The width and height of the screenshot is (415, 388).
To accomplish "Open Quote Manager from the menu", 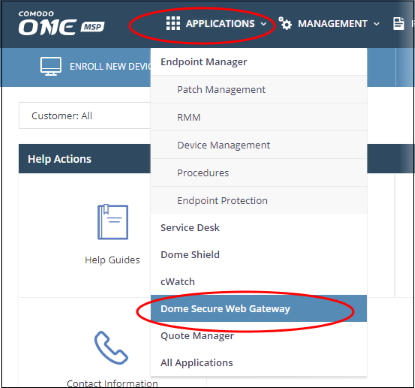I will (x=259, y=336).
